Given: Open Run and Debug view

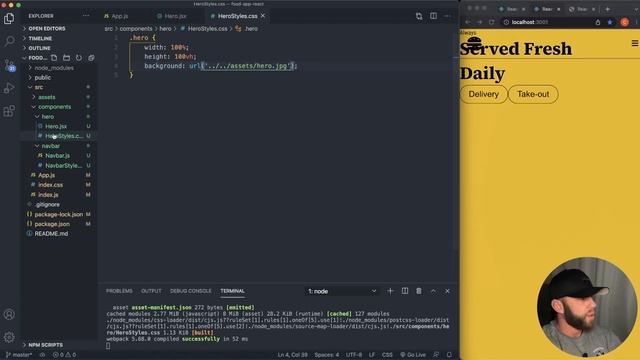Looking at the screenshot, I should coord(9,88).
